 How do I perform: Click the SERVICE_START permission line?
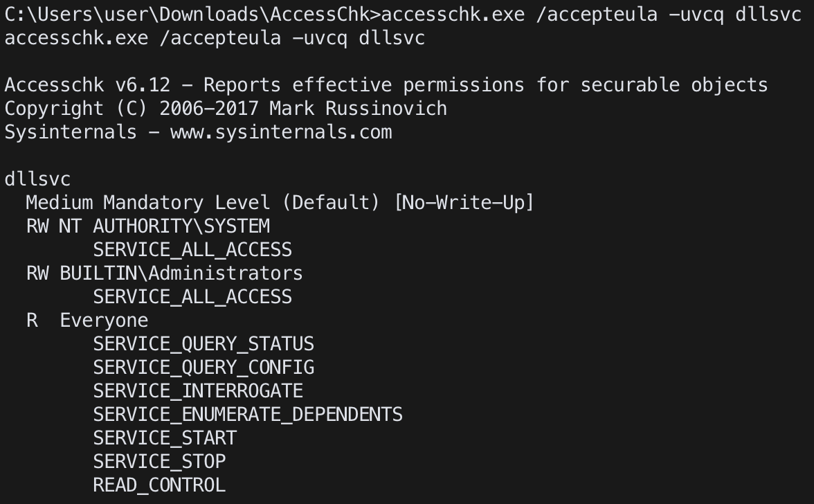pos(165,438)
